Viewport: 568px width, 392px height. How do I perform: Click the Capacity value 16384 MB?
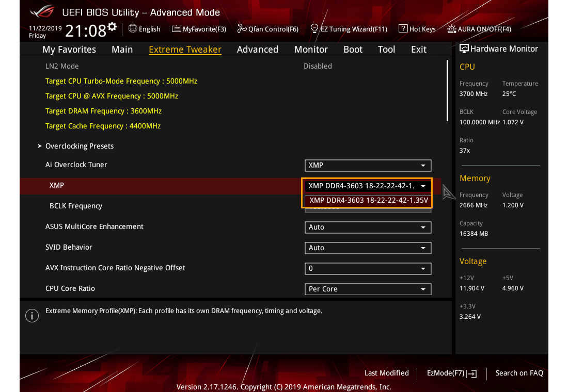click(x=474, y=234)
